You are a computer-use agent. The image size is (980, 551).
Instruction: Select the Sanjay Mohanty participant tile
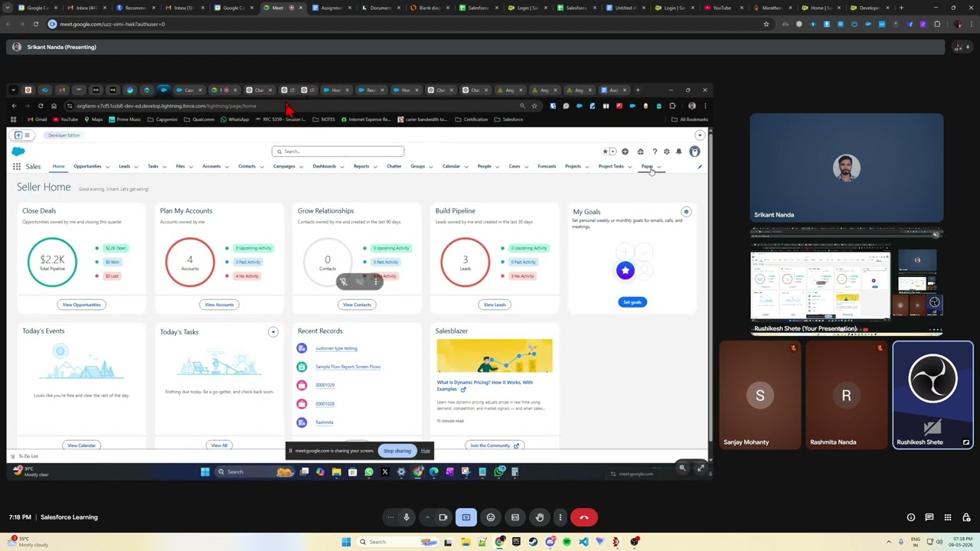coord(759,396)
